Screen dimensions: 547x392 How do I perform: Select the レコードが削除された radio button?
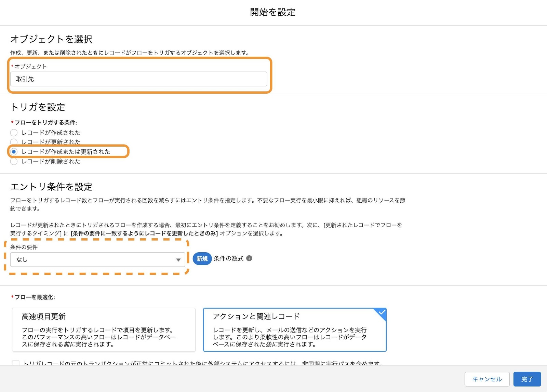pos(14,161)
